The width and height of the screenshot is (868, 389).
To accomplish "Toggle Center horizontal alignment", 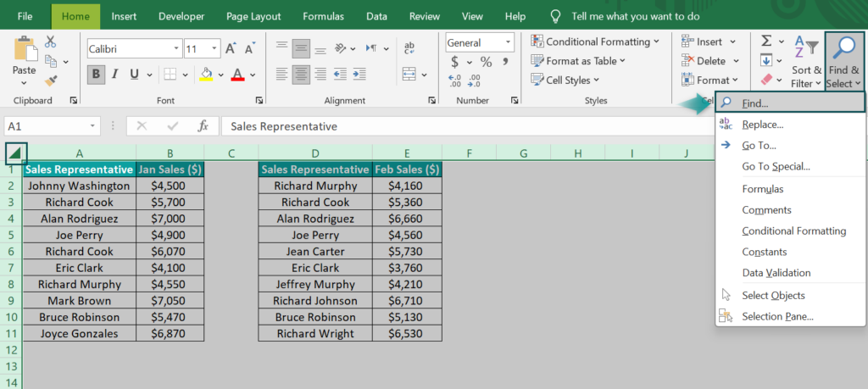I will tap(301, 74).
